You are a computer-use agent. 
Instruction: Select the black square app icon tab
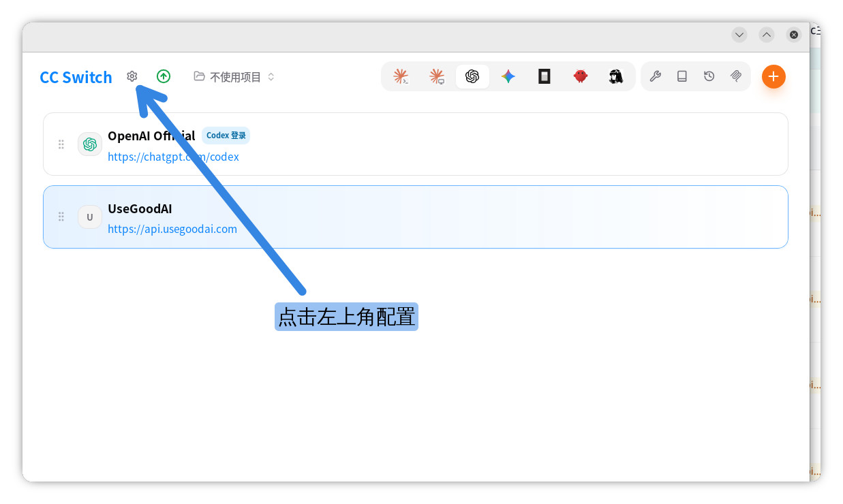coord(544,76)
